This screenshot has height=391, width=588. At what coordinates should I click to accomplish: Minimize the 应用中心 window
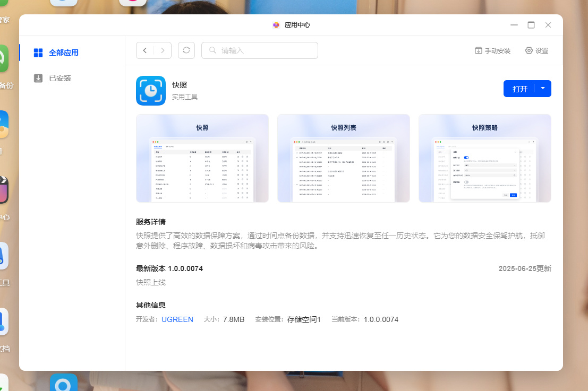tap(514, 25)
